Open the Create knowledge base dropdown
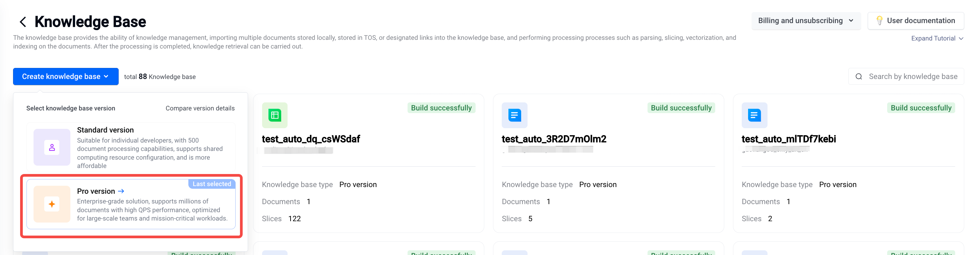Image resolution: width=980 pixels, height=255 pixels. 65,77
